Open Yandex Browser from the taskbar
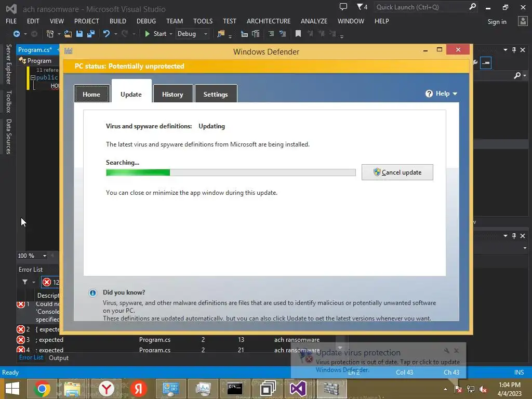The height and width of the screenshot is (399, 532). [107, 389]
